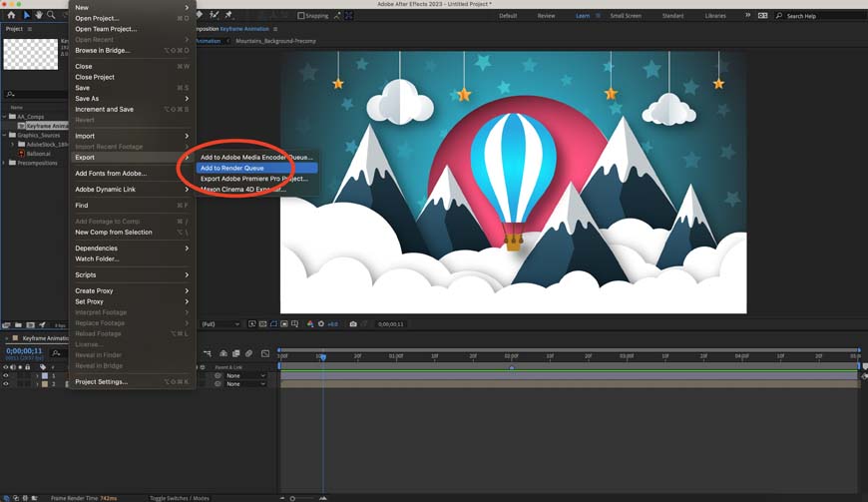Toggle eye visibility for layer 2
868x502 pixels.
[6, 383]
